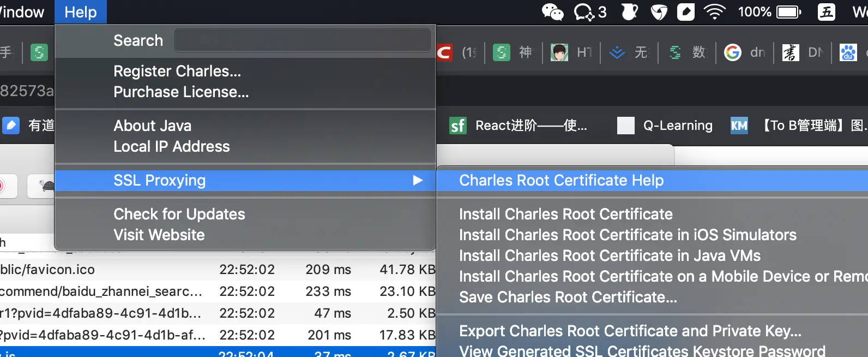Click the 17.83 KB size cell
868x357 pixels.
407,335
